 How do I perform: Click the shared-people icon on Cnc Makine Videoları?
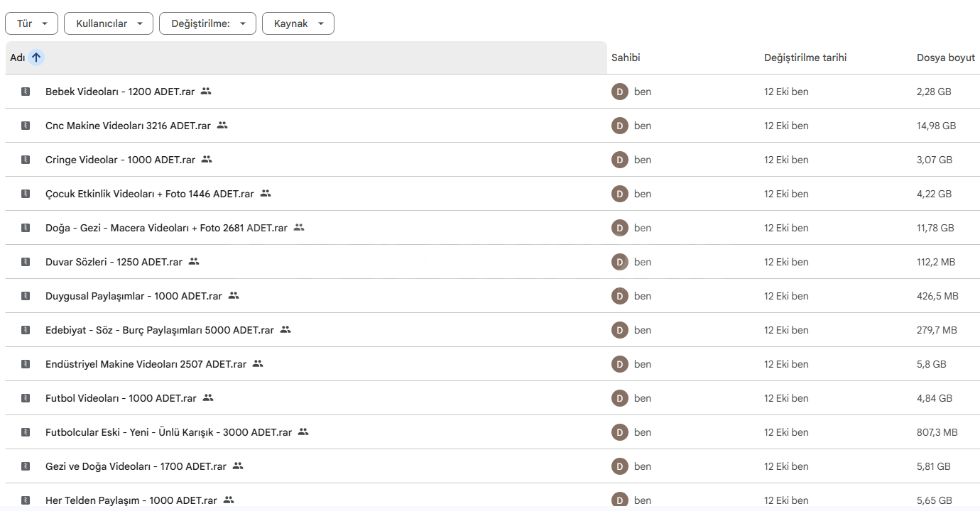[222, 125]
